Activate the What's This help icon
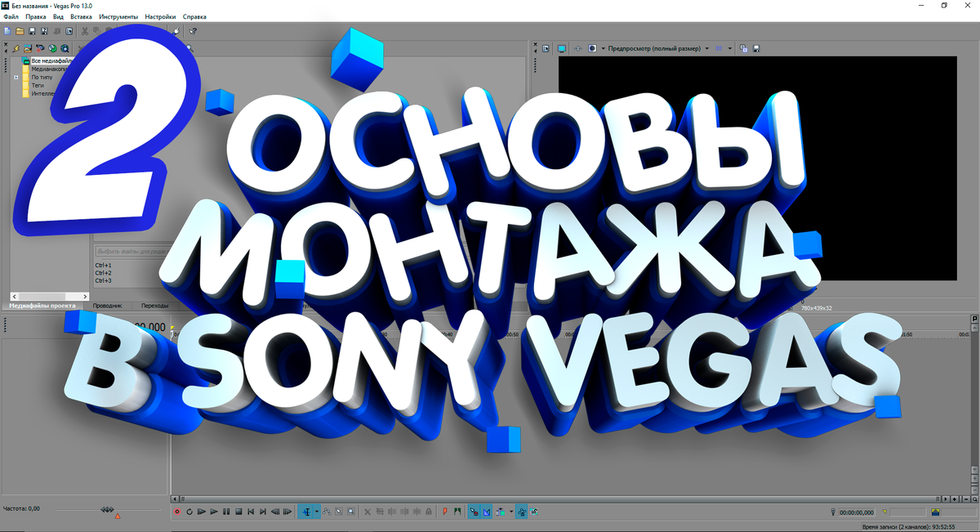 [x=193, y=31]
